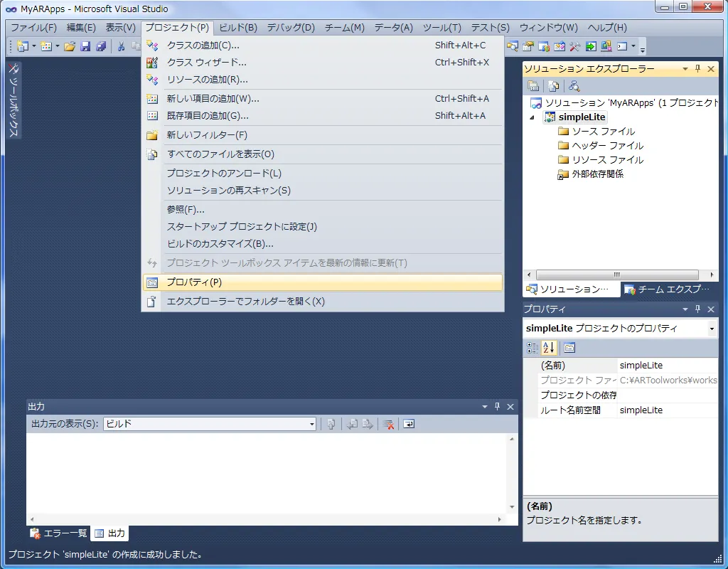Open the ツールボックス side tab
The image size is (728, 569).
coord(14,100)
